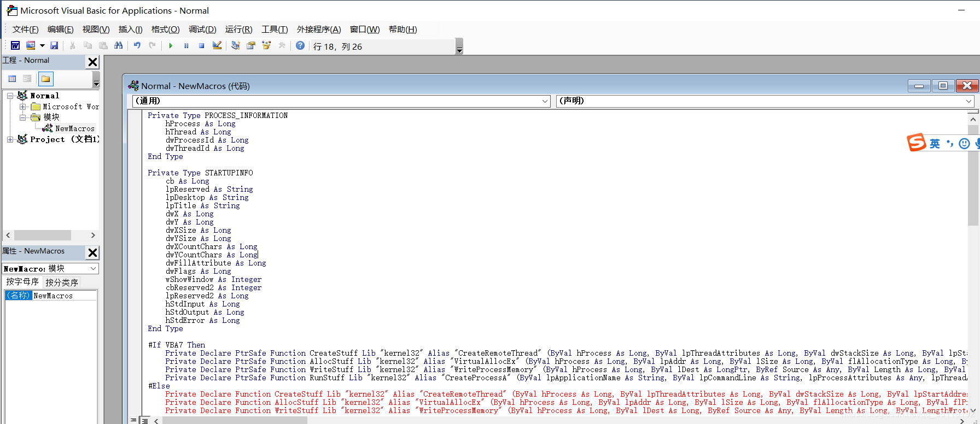
Task: Open the Object Browser toolbar icon
Action: pyautogui.click(x=266, y=46)
